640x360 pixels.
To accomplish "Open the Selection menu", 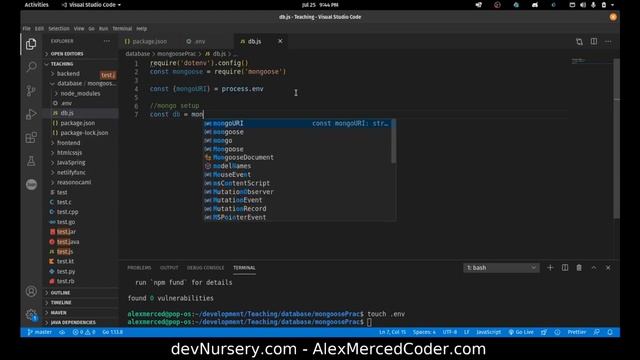I will [x=59, y=29].
